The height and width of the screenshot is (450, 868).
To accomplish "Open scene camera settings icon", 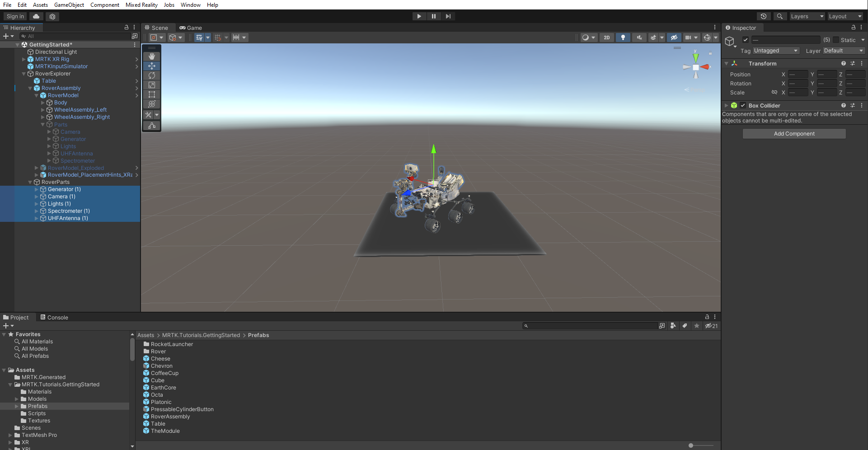I will [688, 37].
